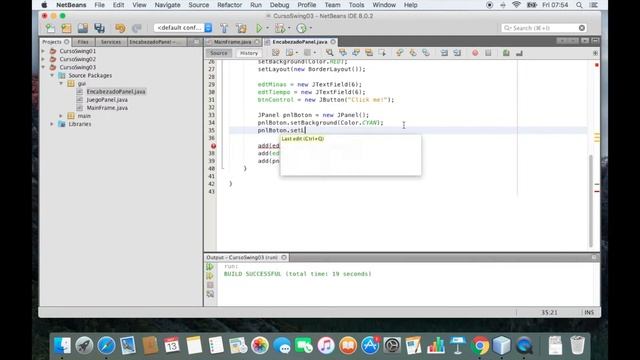The image size is (640, 360).
Task: Open the Source menu
Action: pos(199,5)
